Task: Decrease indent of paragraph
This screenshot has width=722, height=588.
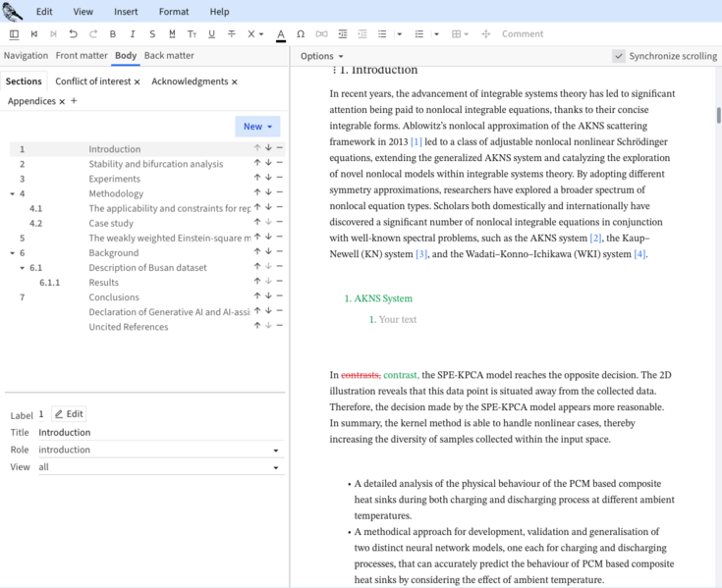Action: 362,34
